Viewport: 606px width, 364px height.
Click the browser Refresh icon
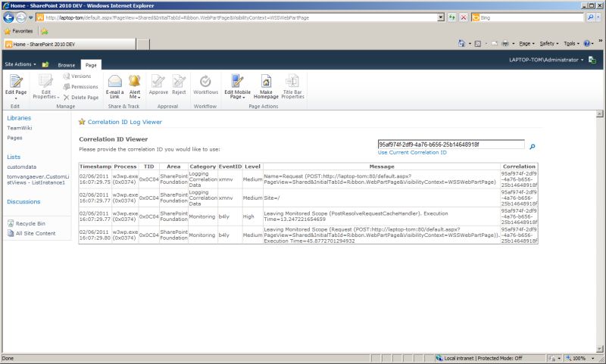click(x=451, y=17)
